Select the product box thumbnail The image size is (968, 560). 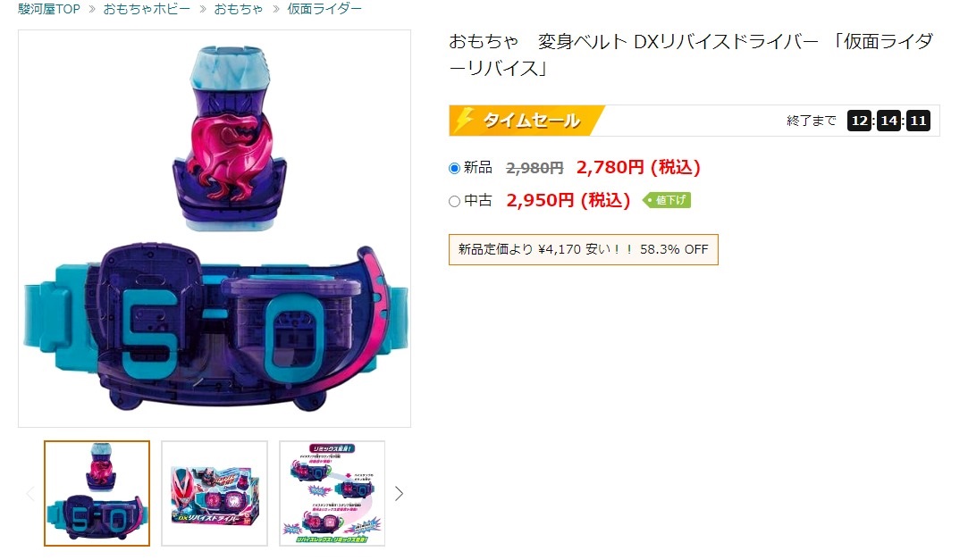pos(215,493)
